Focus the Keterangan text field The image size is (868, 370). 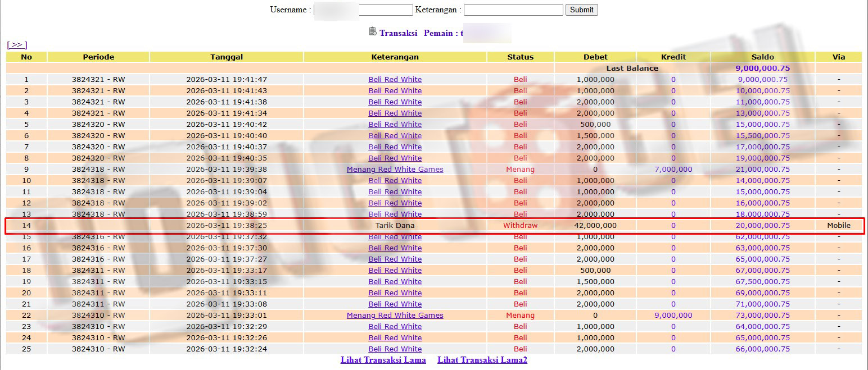coord(513,10)
